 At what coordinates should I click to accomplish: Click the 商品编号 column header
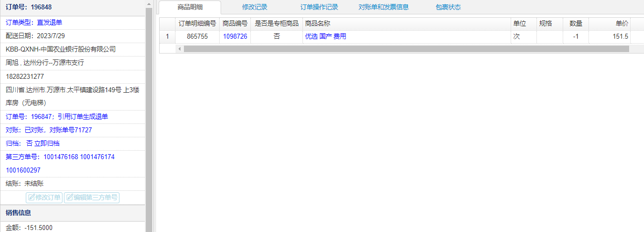tap(235, 23)
